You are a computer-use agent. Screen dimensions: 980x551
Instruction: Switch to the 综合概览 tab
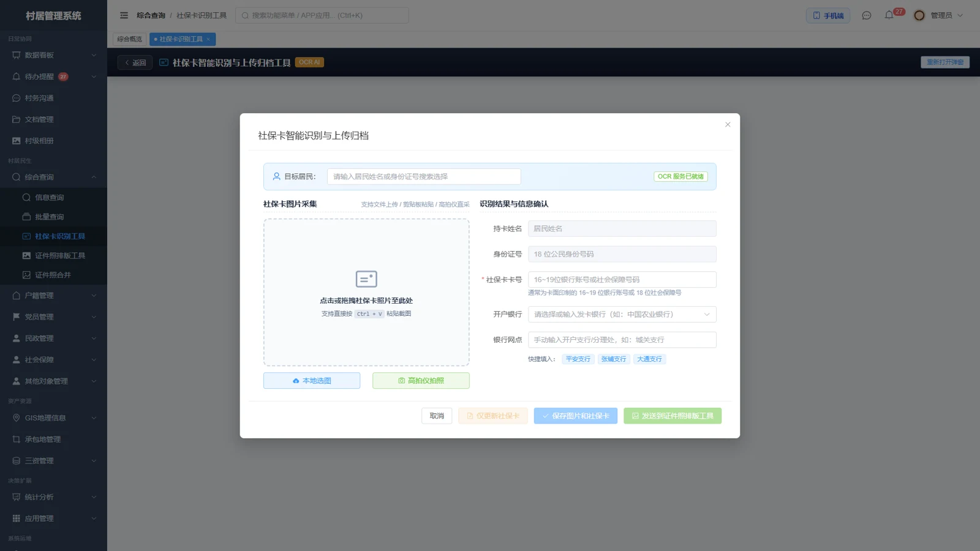[129, 39]
